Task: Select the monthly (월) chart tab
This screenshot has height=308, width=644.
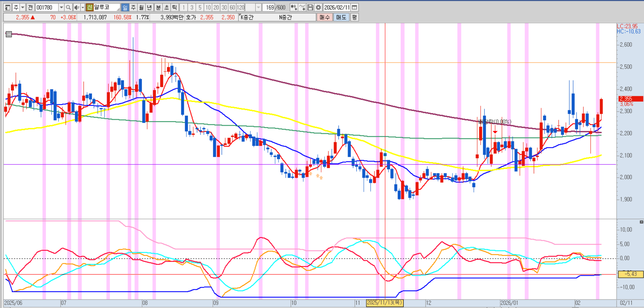Action: (x=141, y=7)
